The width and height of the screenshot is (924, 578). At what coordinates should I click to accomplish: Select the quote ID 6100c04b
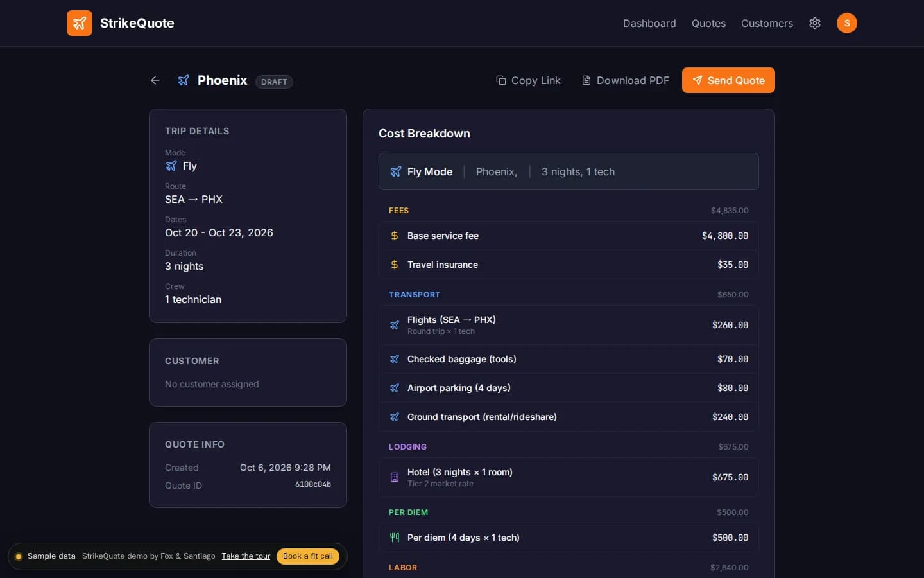point(313,485)
